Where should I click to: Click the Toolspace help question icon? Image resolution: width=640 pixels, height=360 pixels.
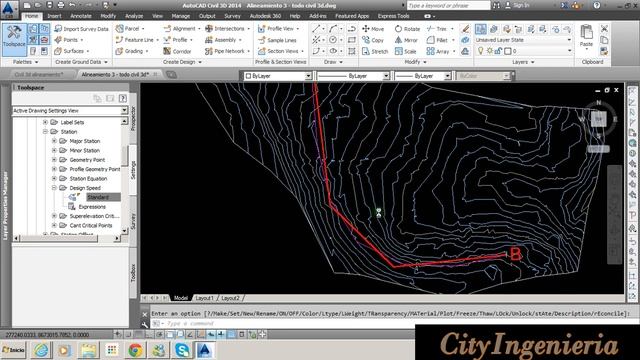click(x=122, y=98)
